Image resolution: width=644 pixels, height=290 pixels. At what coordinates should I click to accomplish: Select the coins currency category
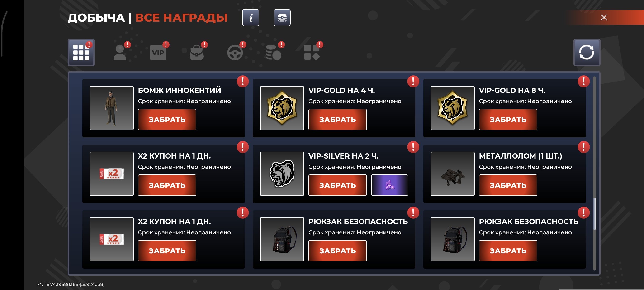tap(274, 53)
